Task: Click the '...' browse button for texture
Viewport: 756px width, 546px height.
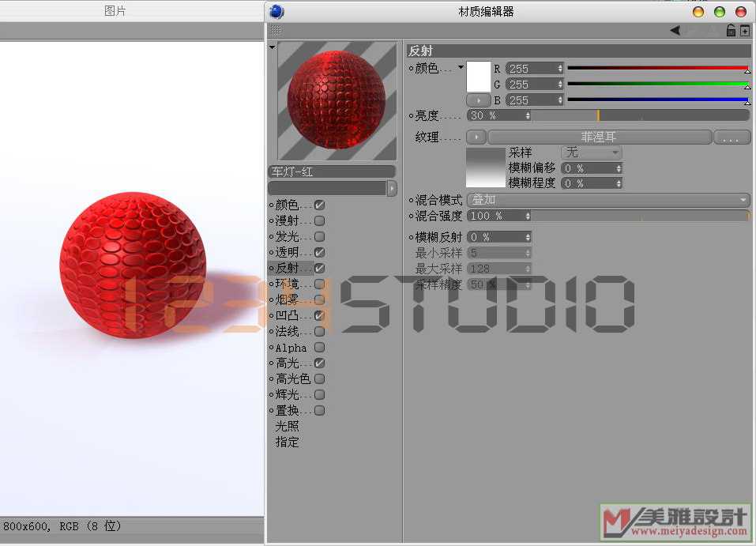Action: tap(732, 137)
